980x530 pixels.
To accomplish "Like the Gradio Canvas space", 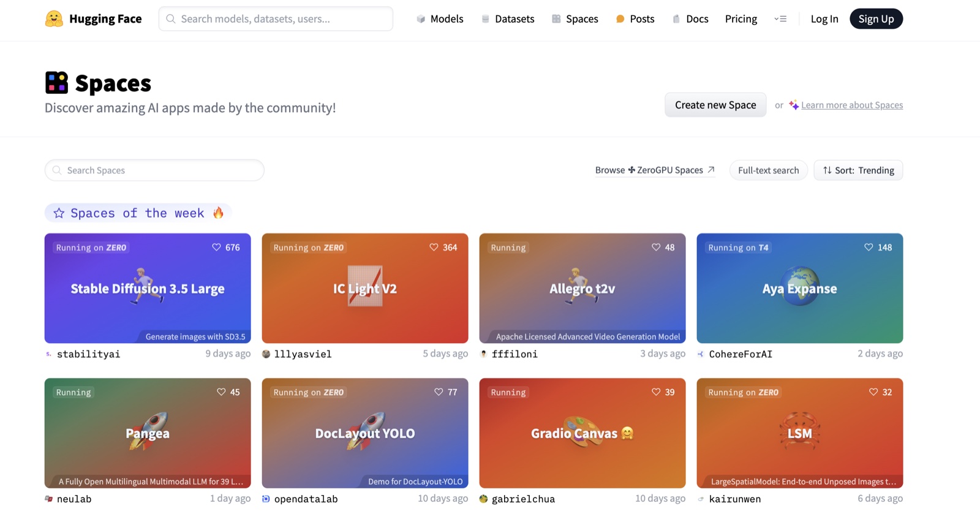I will (x=656, y=392).
